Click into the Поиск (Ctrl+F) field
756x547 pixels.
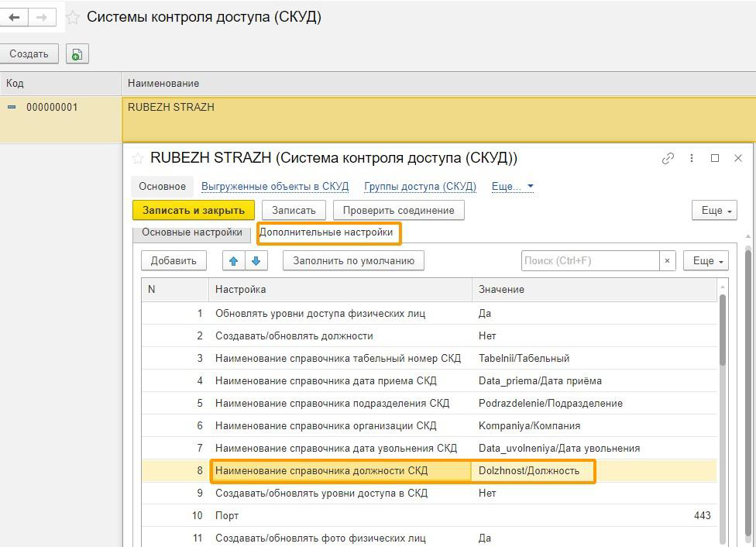point(589,261)
